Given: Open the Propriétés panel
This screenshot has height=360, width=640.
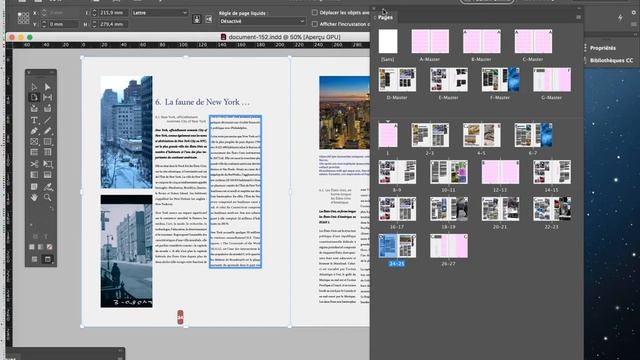Looking at the screenshot, I should pyautogui.click(x=603, y=48).
